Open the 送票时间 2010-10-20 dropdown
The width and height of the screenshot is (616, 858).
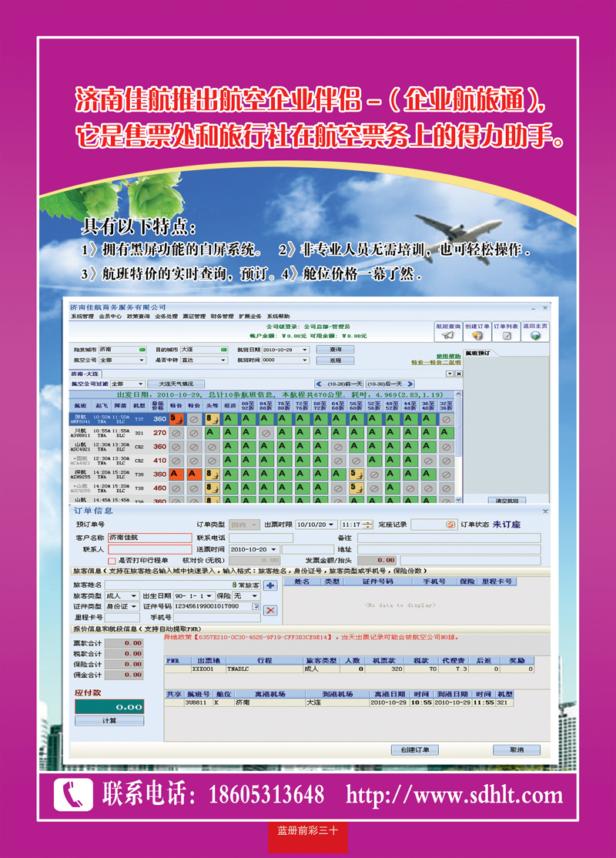(274, 549)
